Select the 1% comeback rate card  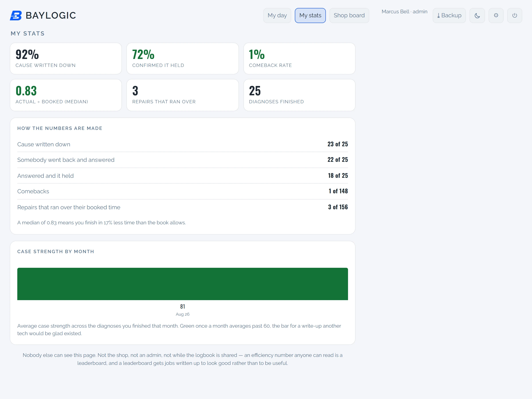pyautogui.click(x=299, y=59)
